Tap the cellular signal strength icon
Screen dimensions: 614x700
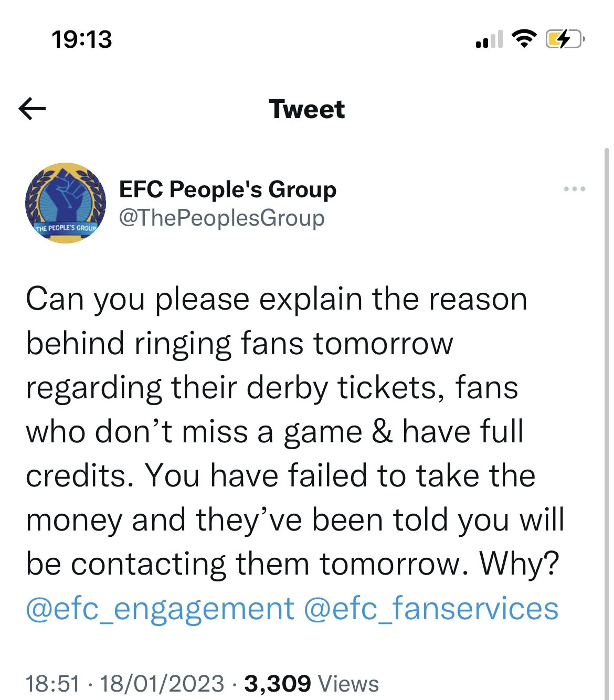tap(489, 39)
